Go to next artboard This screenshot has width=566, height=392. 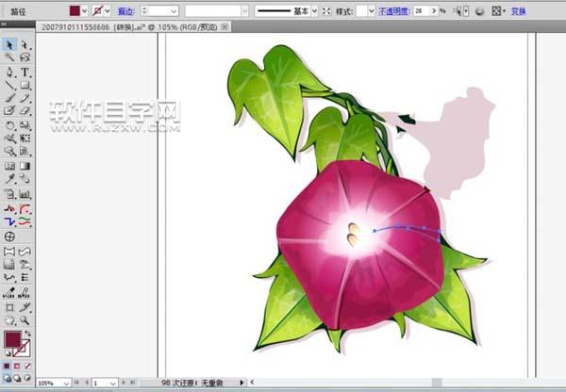click(124, 383)
